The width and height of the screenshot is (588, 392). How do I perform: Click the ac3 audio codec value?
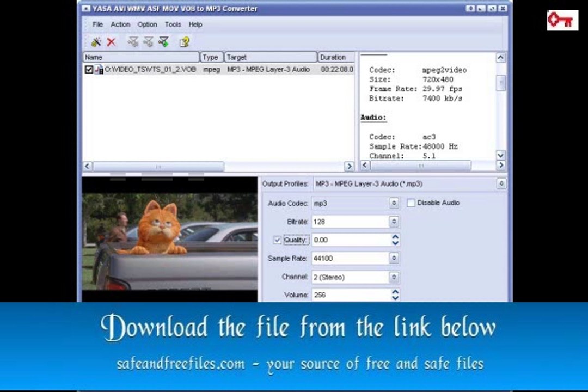429,137
